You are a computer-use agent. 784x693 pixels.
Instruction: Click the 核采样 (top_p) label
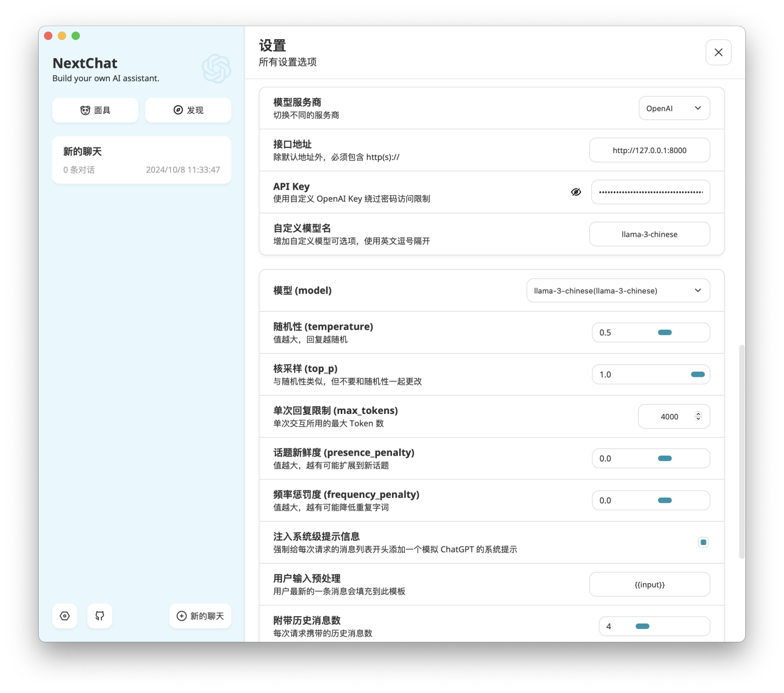pos(305,368)
